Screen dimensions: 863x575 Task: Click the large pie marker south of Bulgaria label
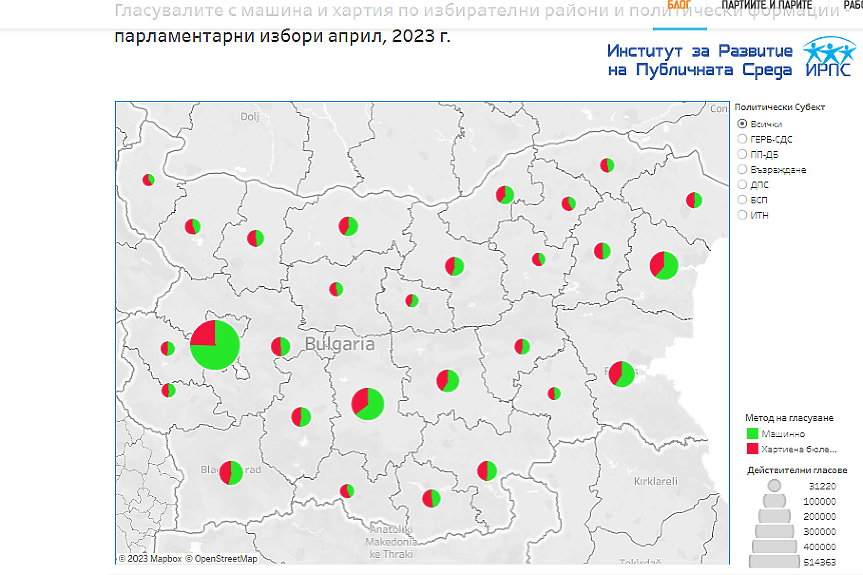coord(367,403)
